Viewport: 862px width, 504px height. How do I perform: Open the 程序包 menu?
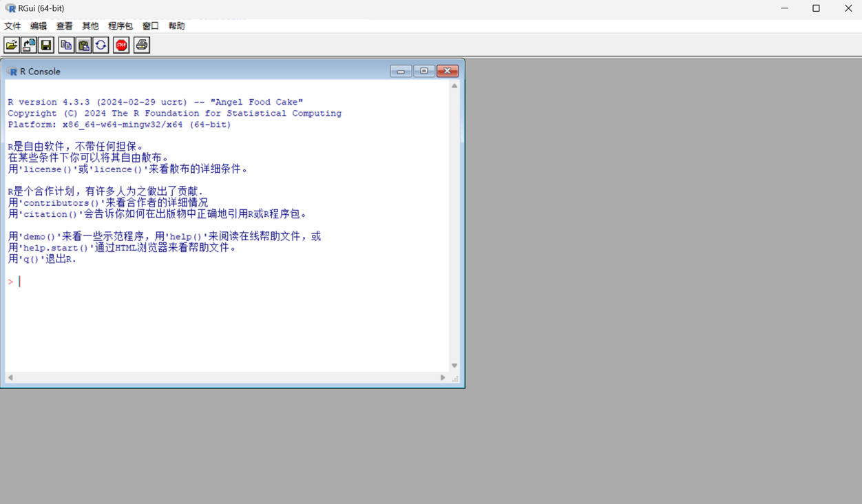pyautogui.click(x=120, y=26)
